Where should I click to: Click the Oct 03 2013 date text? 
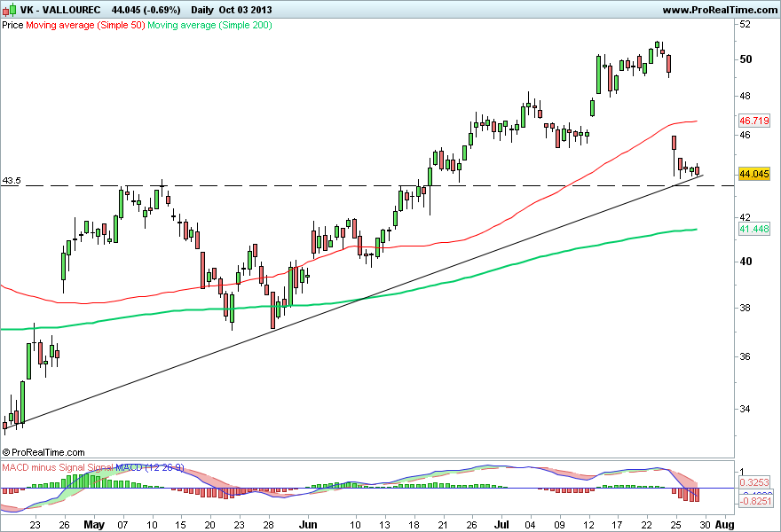point(246,10)
